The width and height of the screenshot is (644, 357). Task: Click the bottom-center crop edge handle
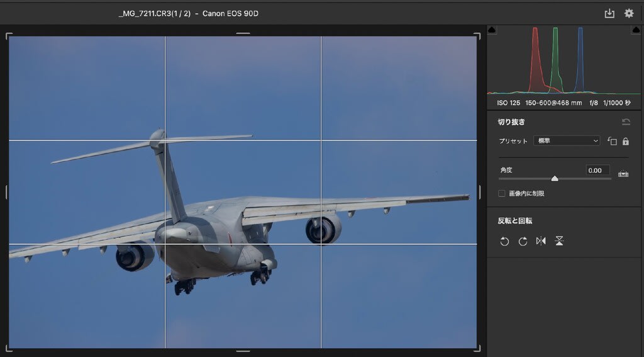tap(243, 351)
